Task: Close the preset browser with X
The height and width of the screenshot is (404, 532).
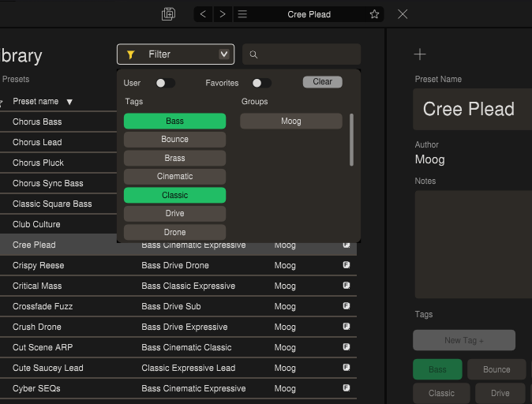Action: tap(403, 14)
